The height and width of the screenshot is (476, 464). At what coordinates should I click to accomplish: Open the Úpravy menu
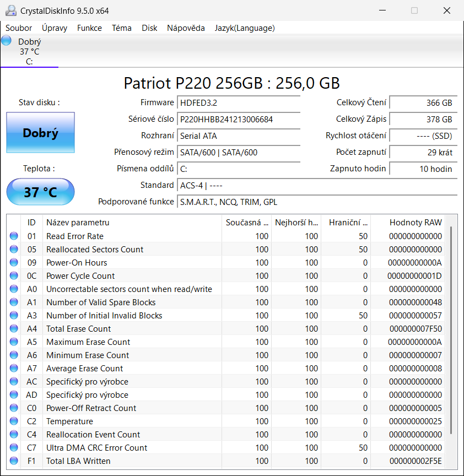(55, 28)
